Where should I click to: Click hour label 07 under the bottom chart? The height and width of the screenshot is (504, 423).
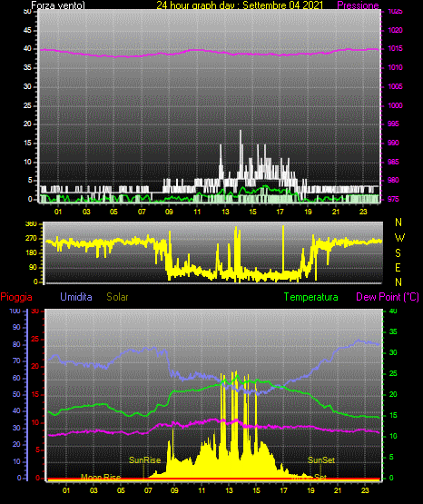click(148, 490)
